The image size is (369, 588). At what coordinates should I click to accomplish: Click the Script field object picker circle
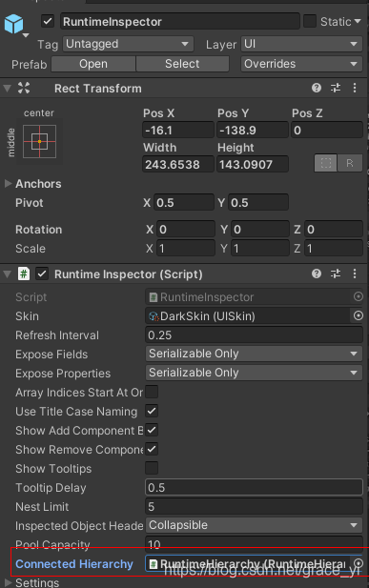[x=359, y=297]
